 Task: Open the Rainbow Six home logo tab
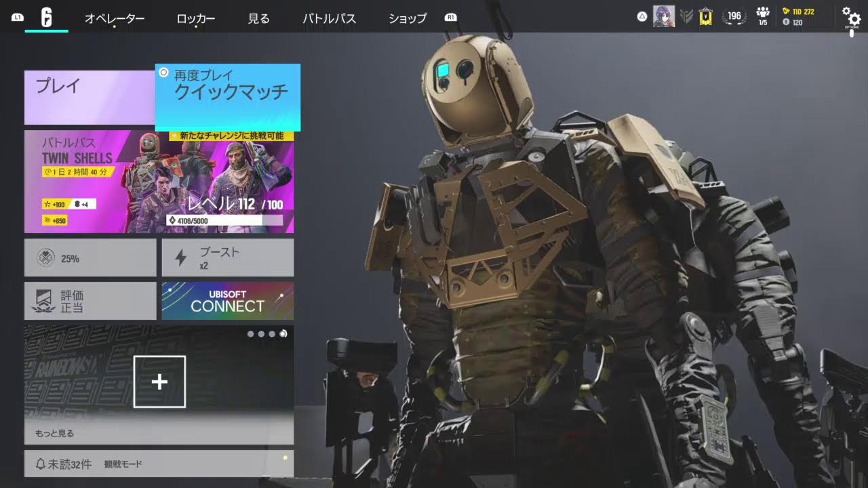(46, 18)
